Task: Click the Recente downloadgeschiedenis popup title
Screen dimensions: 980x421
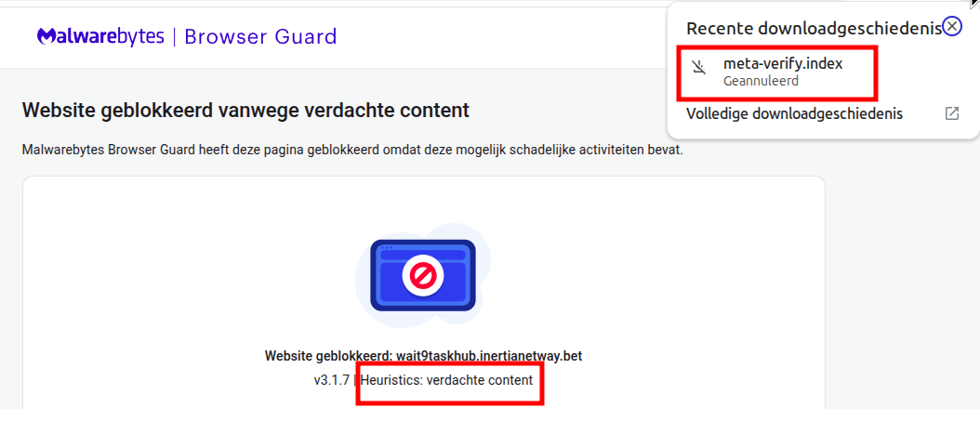Action: click(814, 28)
